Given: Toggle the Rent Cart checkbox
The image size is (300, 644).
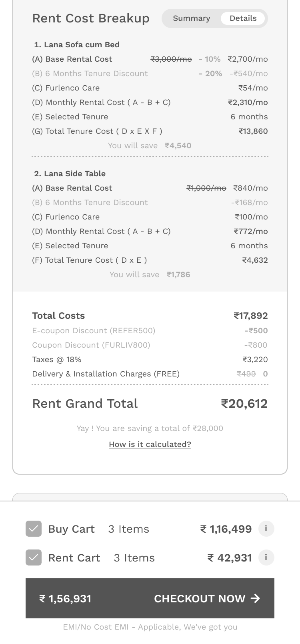Looking at the screenshot, I should (34, 557).
